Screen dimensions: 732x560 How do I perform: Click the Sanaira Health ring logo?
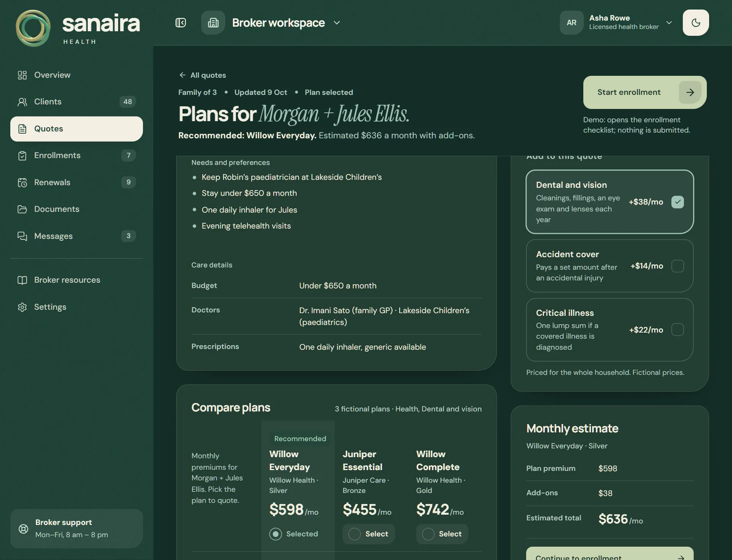tap(33, 28)
